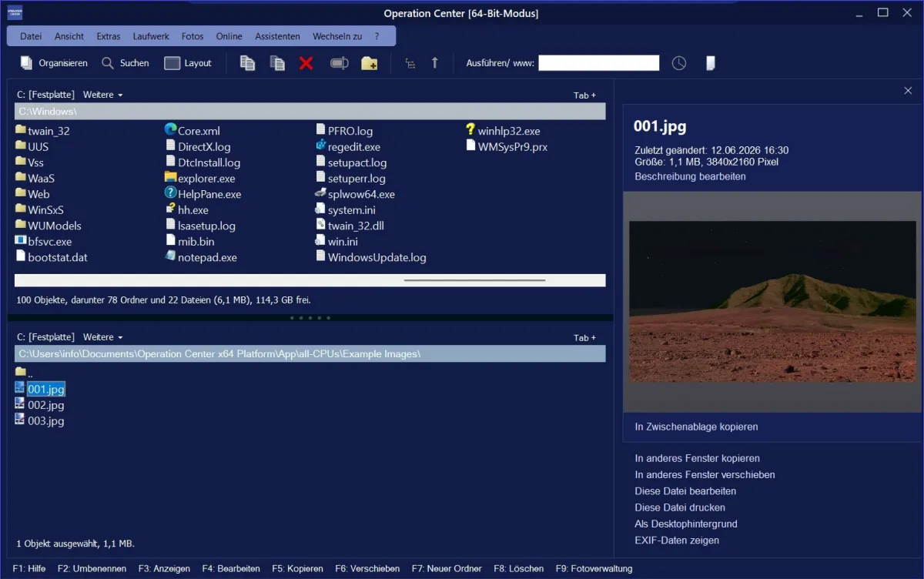Select the 002.jpg file
The image size is (924, 579).
coord(39,405)
